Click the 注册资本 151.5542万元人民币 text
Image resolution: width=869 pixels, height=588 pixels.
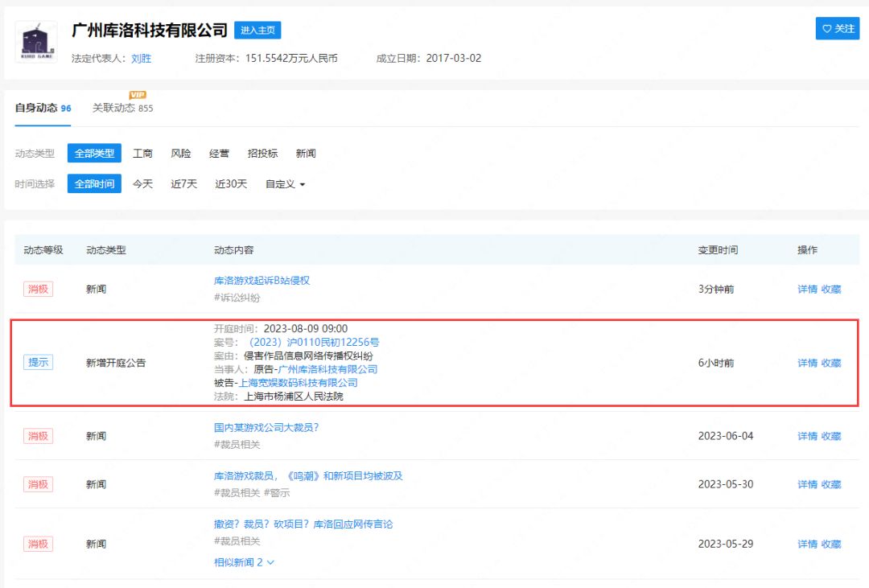(x=266, y=58)
